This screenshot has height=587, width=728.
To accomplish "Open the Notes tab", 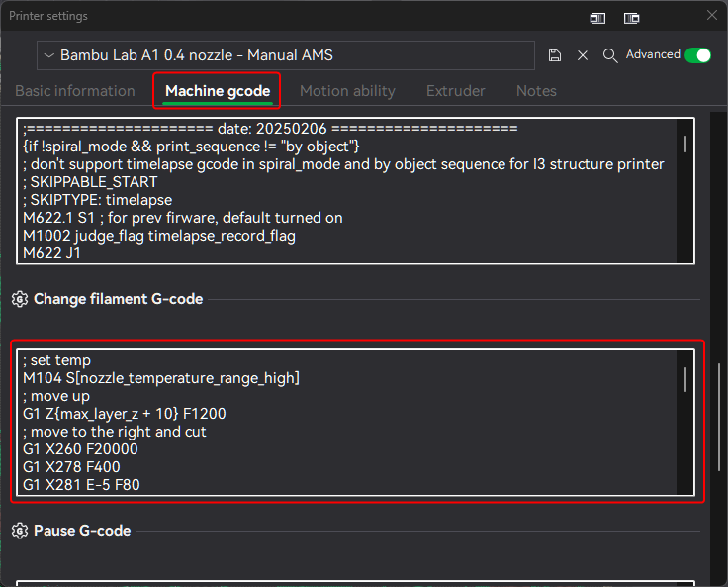I will pos(536,91).
